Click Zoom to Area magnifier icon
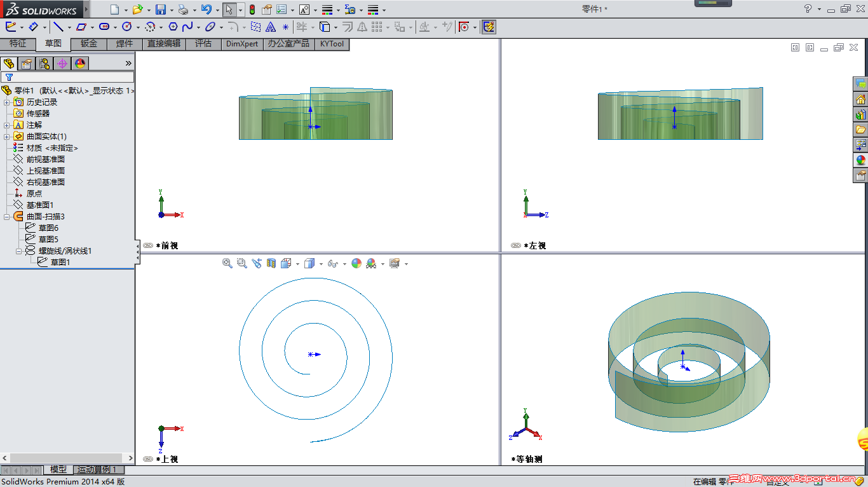This screenshot has width=868, height=487. [x=242, y=263]
